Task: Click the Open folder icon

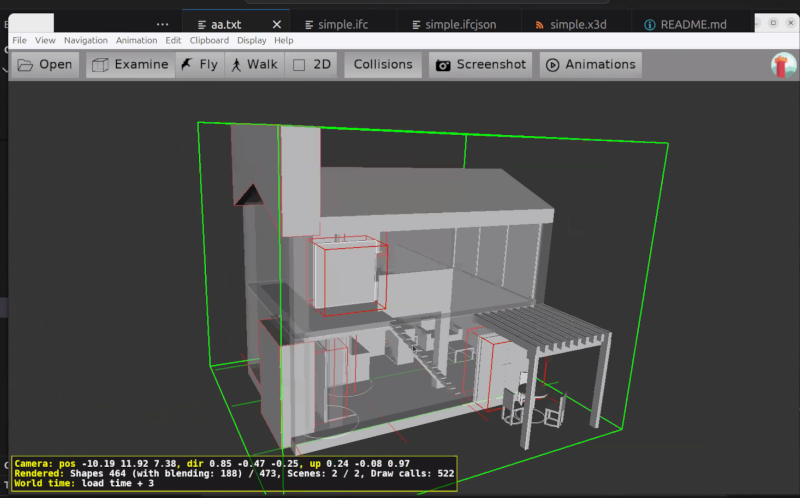Action: (x=25, y=65)
